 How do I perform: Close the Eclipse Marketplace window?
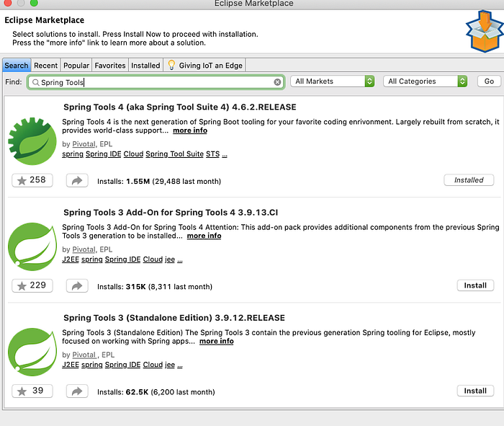pyautogui.click(x=8, y=3)
